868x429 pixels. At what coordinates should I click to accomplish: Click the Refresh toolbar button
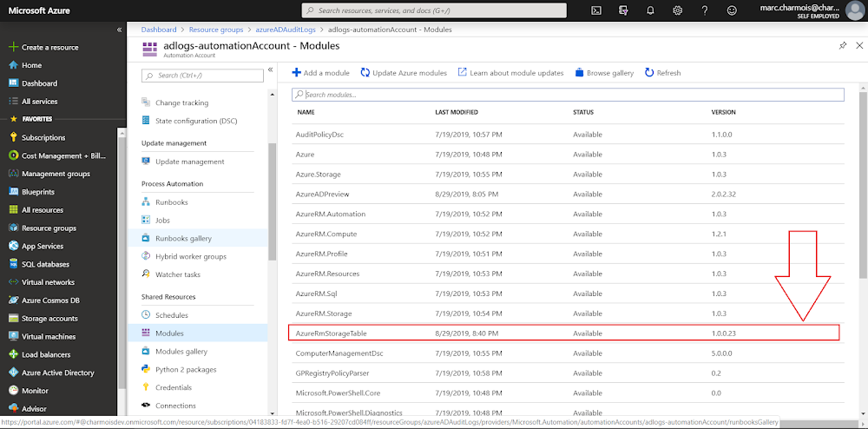[x=662, y=73]
